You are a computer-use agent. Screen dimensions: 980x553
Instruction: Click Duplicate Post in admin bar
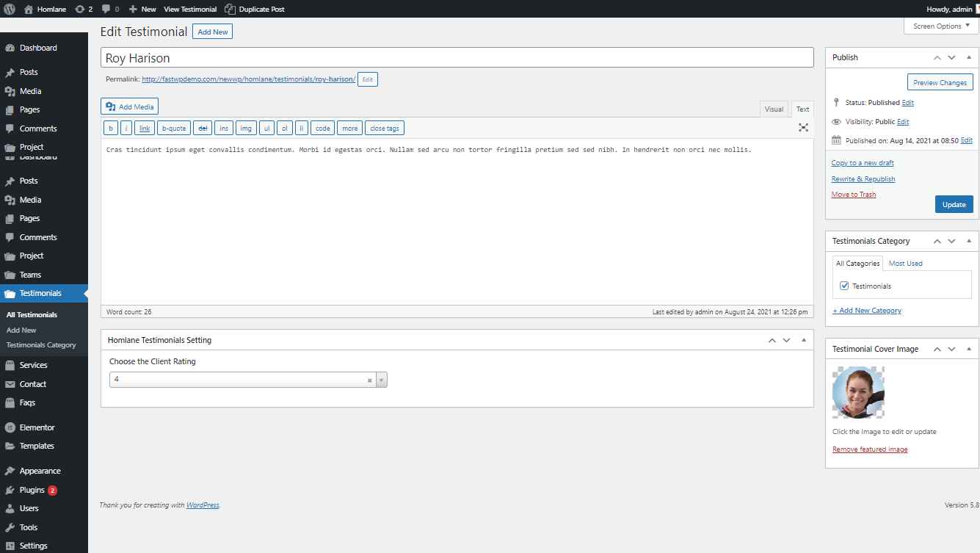[x=255, y=9]
